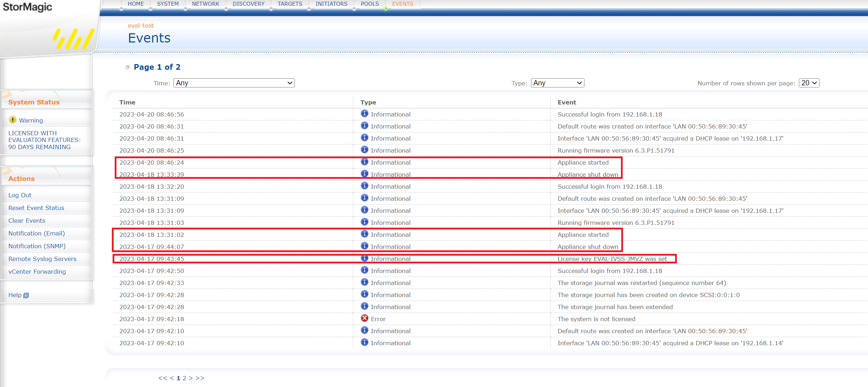This screenshot has height=387, width=868.
Task: Click the info icon in the 2023-04-18 13:31:03 row
Action: 364,222
